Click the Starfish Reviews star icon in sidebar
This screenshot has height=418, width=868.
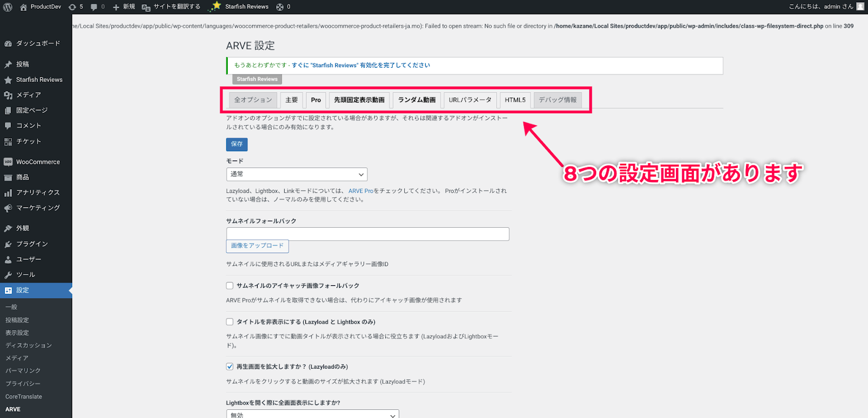(x=8, y=80)
